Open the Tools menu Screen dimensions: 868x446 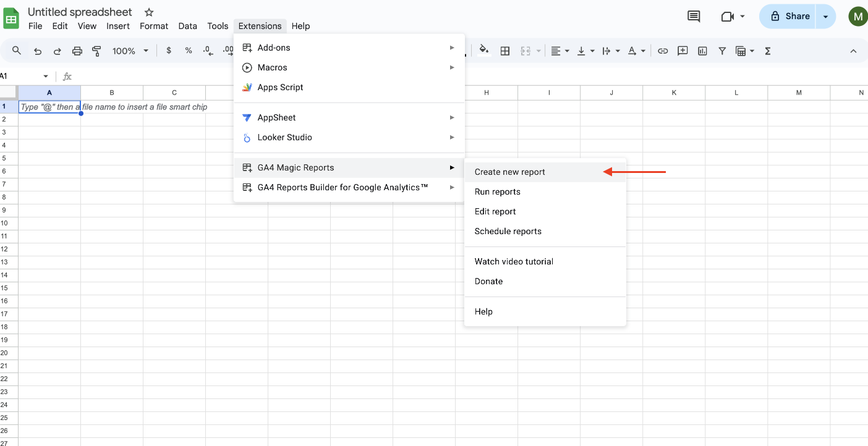218,26
